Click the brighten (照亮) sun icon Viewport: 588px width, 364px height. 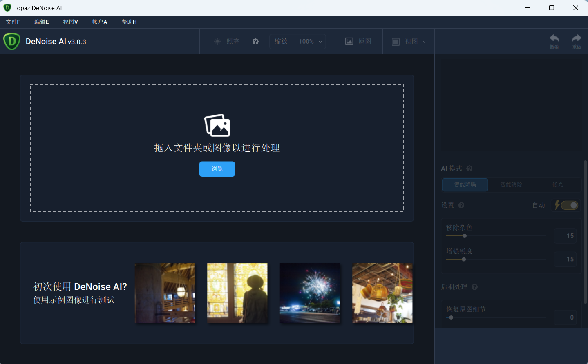(217, 41)
